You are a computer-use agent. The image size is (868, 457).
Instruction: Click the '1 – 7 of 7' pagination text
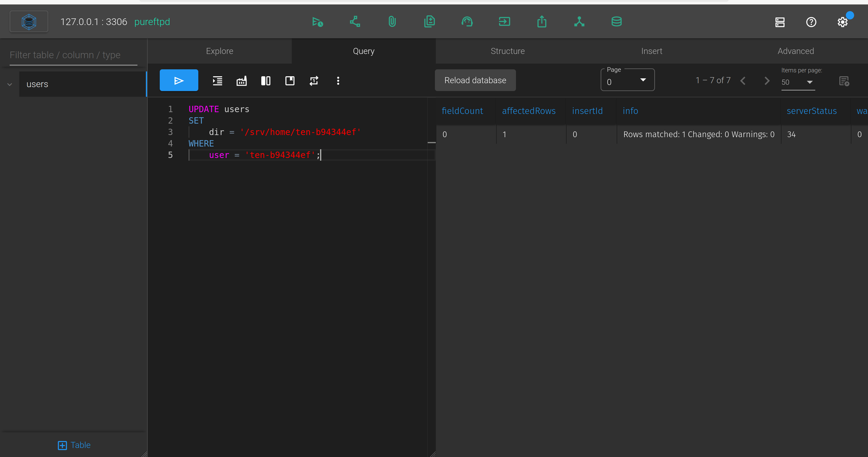click(713, 80)
